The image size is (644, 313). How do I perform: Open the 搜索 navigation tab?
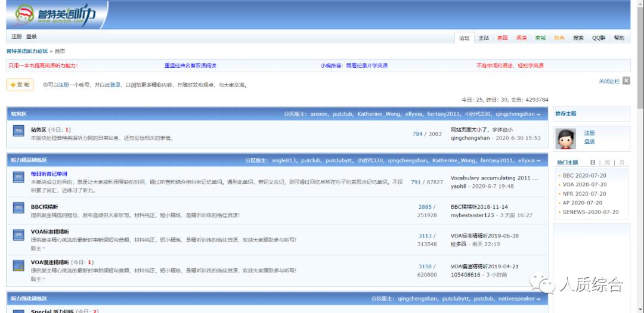(578, 38)
